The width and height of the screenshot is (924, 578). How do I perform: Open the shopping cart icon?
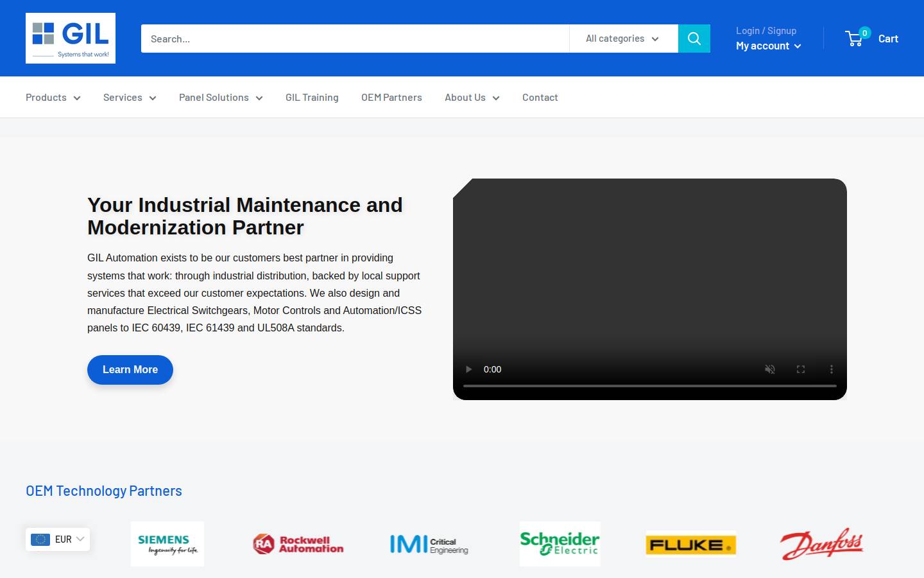click(x=854, y=39)
